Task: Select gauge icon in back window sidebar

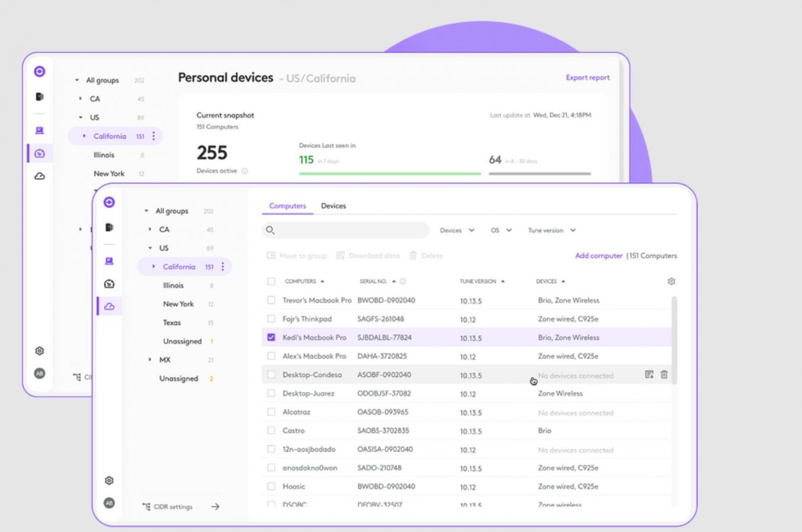Action: coord(40,153)
